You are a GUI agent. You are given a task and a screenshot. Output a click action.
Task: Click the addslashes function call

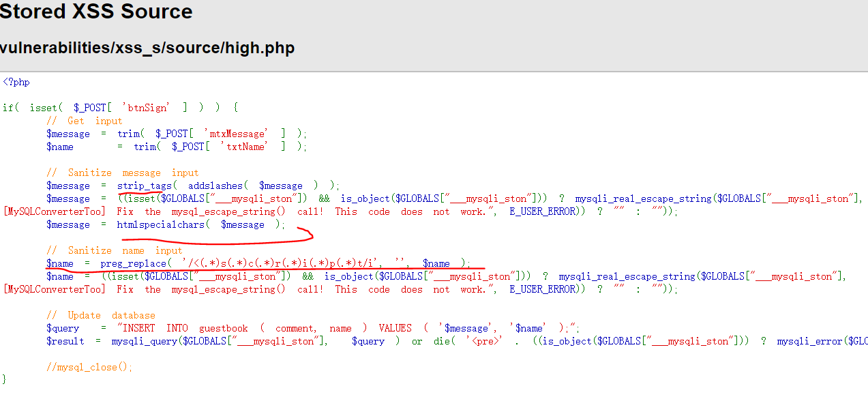(x=215, y=186)
